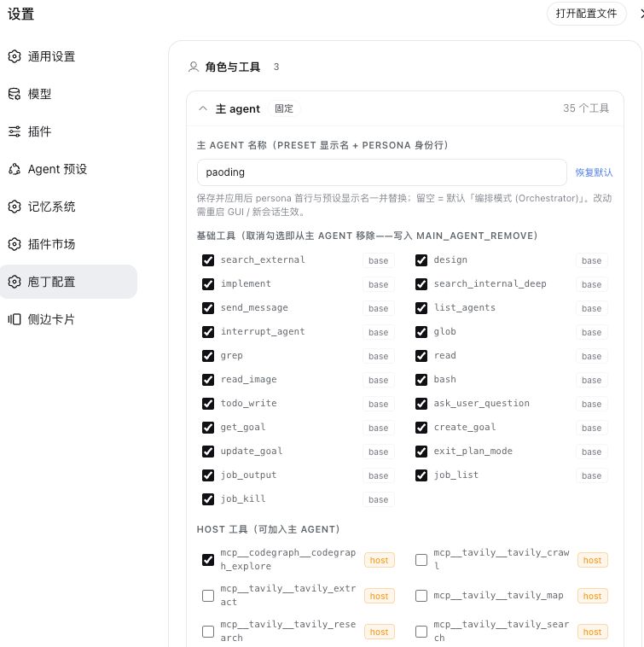This screenshot has height=647, width=644.
Task: Enable mcp__tavily__tavily_search host tool
Action: [421, 632]
